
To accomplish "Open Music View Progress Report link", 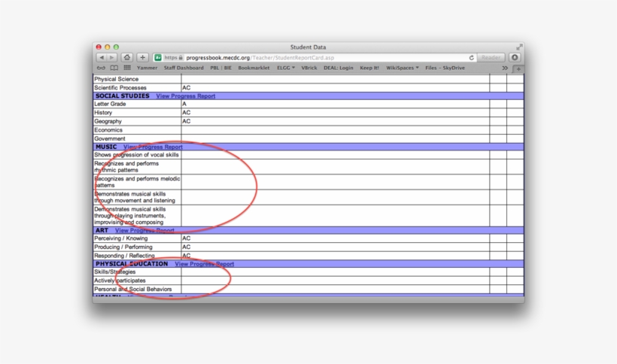I will coord(153,147).
